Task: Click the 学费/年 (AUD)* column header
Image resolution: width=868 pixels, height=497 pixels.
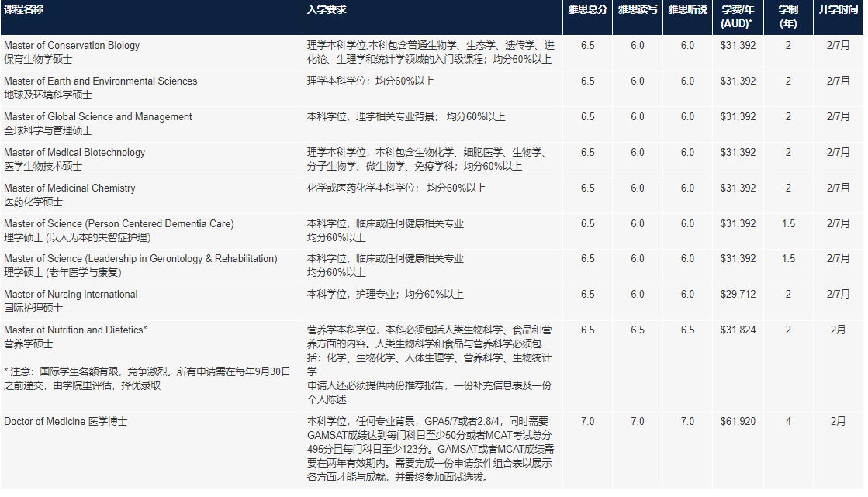Action: tap(738, 16)
